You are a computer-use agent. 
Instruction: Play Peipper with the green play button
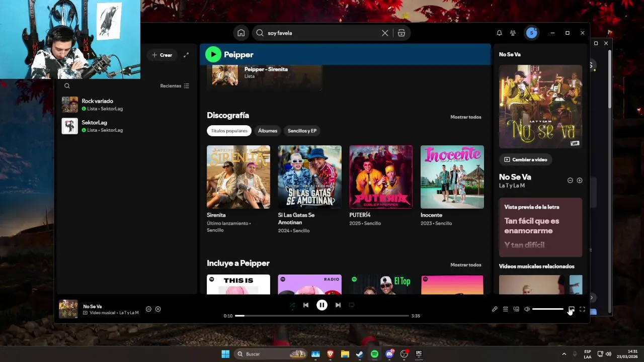[x=213, y=54]
